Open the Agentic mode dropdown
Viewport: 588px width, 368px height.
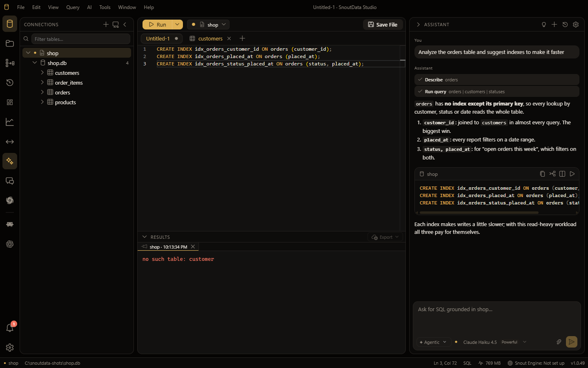[x=433, y=342]
